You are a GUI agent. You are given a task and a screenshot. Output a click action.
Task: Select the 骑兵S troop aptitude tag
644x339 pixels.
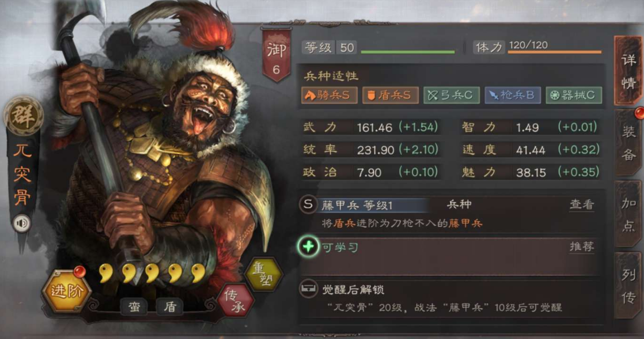tap(329, 95)
